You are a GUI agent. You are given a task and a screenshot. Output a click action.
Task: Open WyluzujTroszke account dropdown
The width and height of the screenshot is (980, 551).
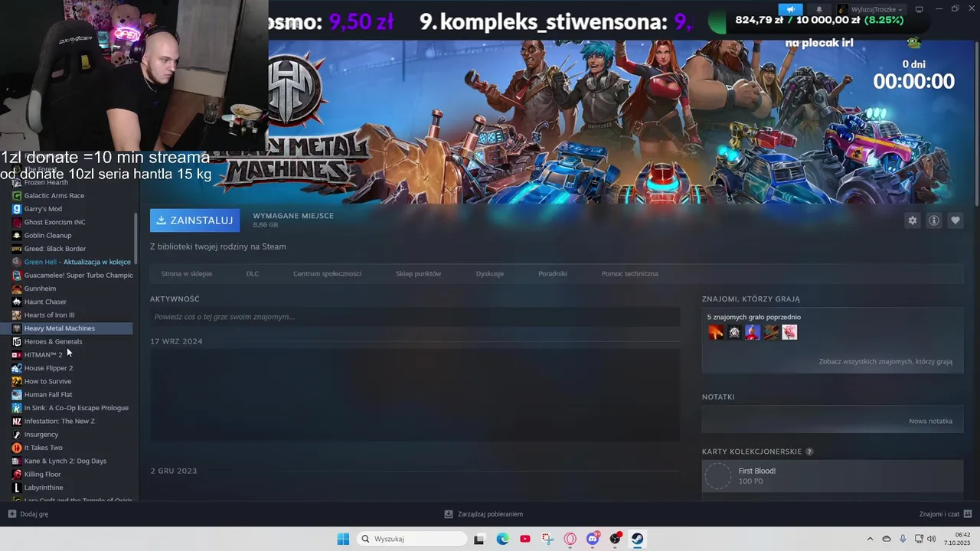870,9
